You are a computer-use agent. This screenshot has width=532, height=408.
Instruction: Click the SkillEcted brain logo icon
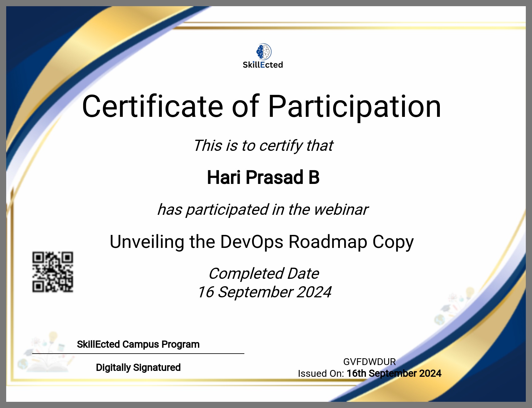click(264, 52)
